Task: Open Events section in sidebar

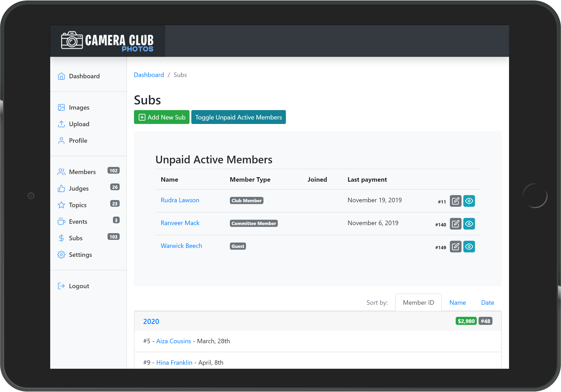Action: [78, 222]
